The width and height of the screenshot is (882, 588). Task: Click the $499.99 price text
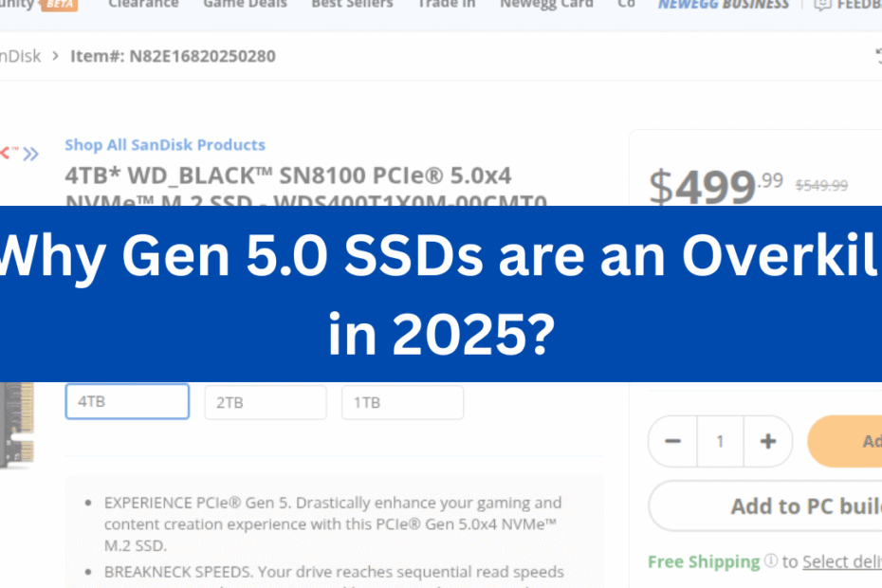tap(715, 187)
